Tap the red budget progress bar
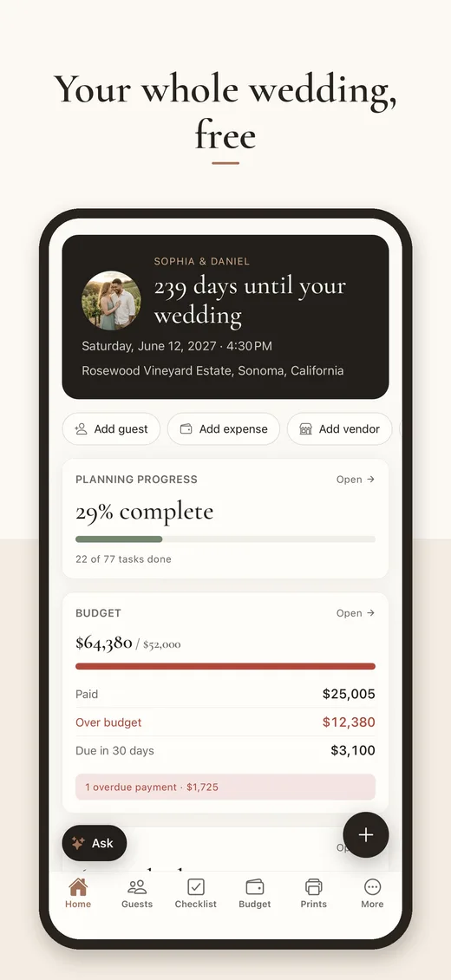Image resolution: width=451 pixels, height=980 pixels. pos(225,666)
